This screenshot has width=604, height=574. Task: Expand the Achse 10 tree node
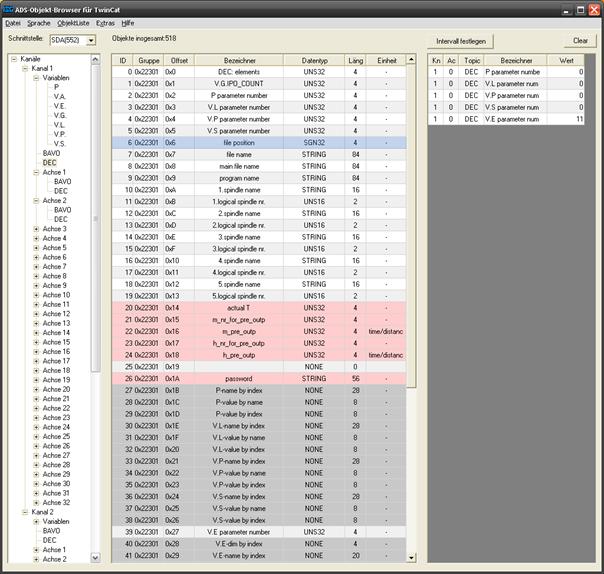click(36, 295)
